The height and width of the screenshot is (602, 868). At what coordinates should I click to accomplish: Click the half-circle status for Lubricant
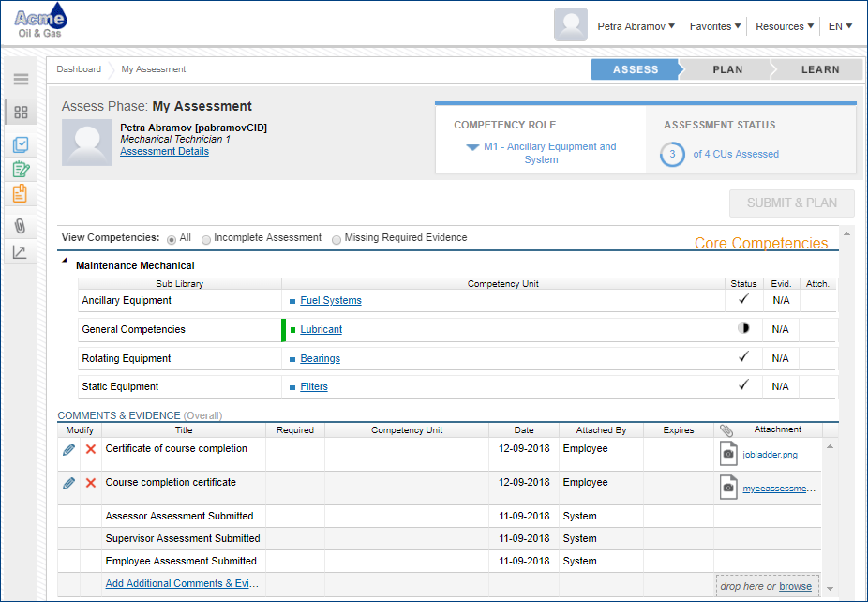(x=743, y=328)
